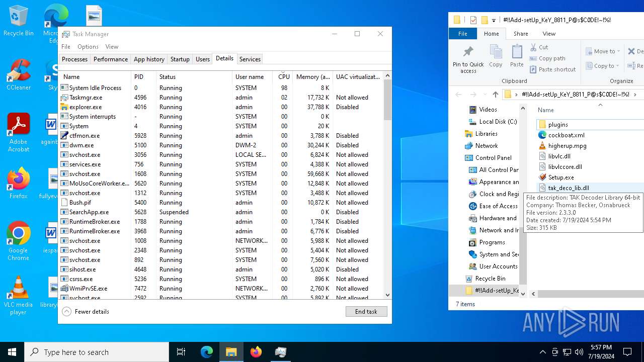Open CCleaner desktop shortcut

[x=18, y=75]
